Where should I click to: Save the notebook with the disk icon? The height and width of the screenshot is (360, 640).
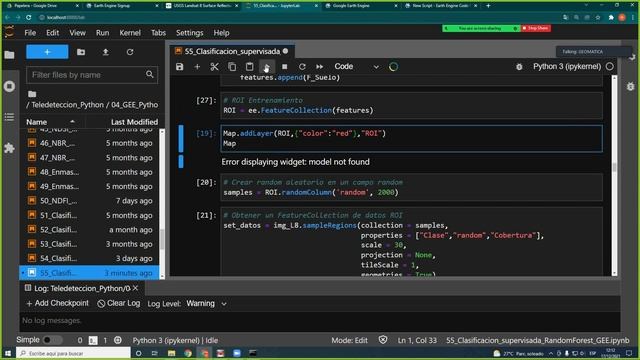click(x=180, y=67)
